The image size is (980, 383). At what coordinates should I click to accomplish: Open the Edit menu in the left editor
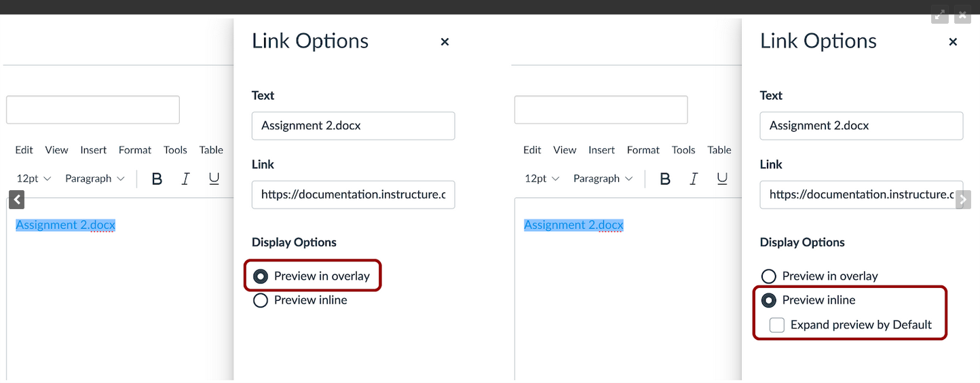[24, 150]
